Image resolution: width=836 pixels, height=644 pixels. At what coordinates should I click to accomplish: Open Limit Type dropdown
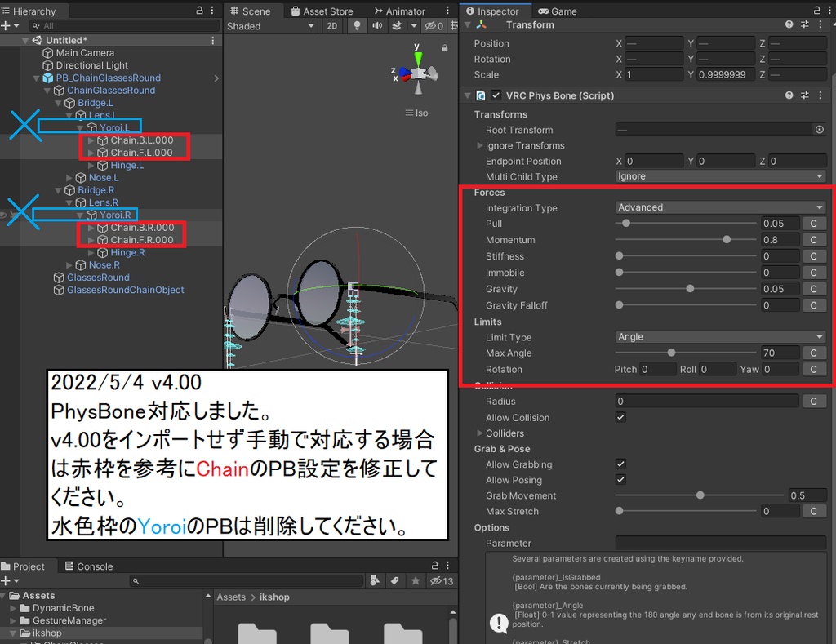(x=720, y=336)
